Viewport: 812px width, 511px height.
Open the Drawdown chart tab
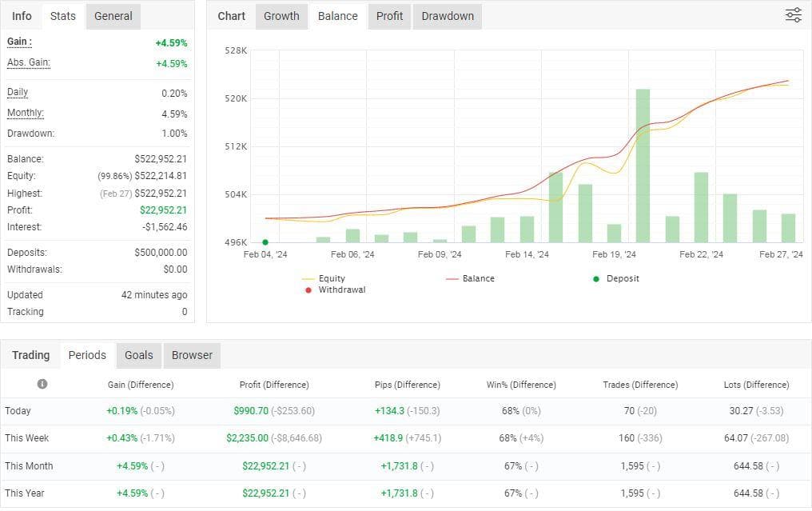click(448, 16)
